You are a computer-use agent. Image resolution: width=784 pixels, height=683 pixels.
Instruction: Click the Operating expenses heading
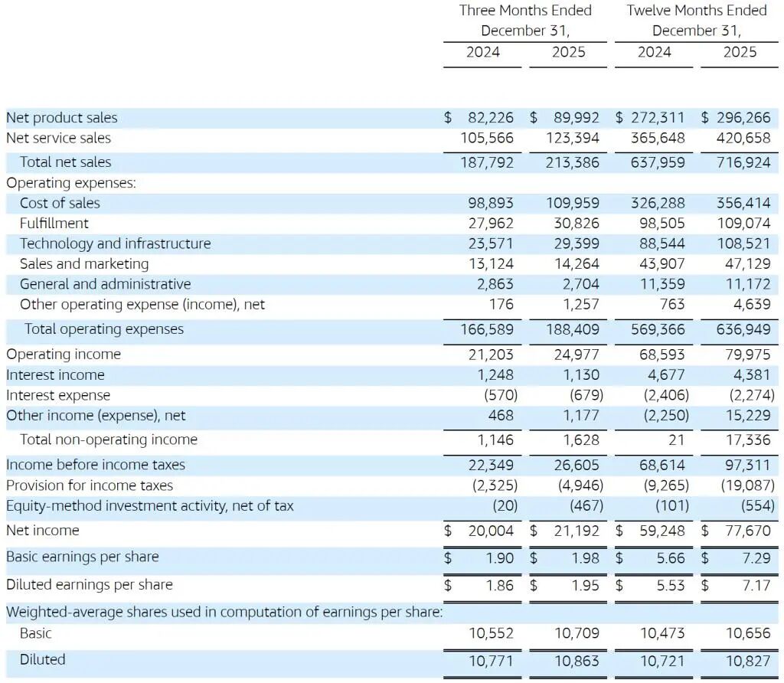click(x=71, y=183)
